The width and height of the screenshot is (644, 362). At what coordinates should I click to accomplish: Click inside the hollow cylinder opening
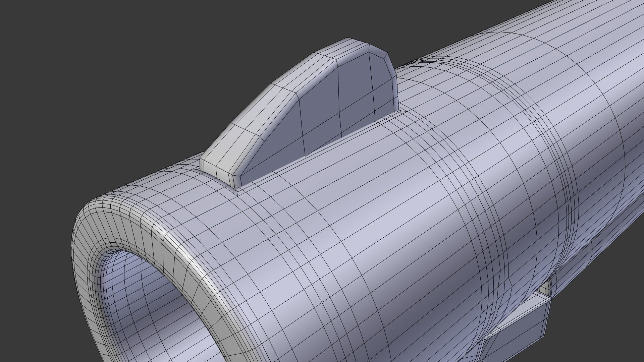tap(148, 302)
